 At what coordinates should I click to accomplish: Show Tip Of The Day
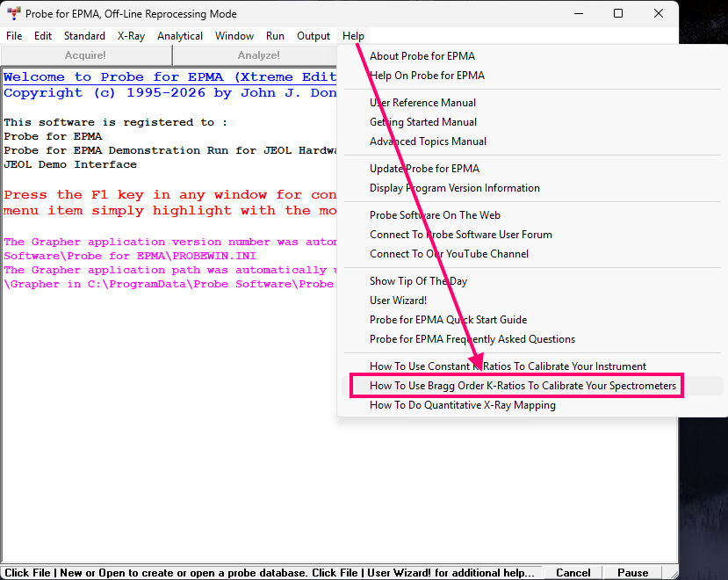point(418,281)
